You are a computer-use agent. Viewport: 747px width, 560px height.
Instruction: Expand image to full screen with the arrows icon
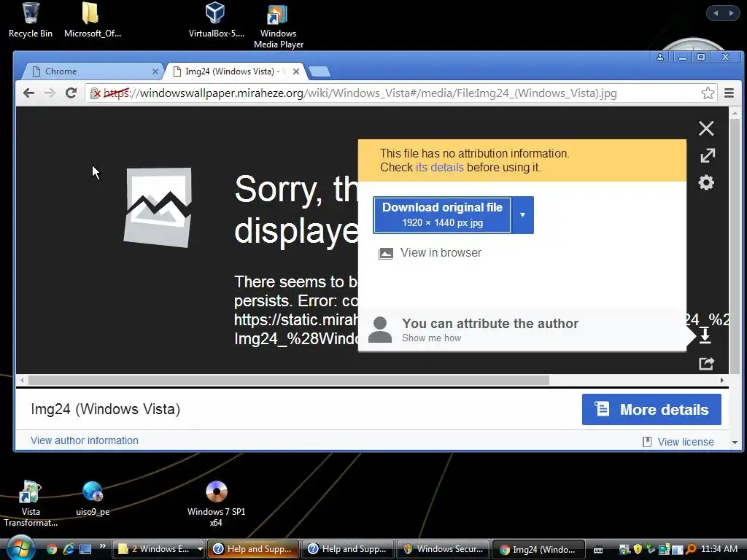[708, 155]
